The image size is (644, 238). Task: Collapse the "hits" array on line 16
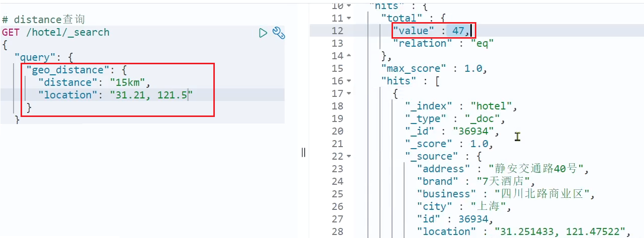coord(349,81)
